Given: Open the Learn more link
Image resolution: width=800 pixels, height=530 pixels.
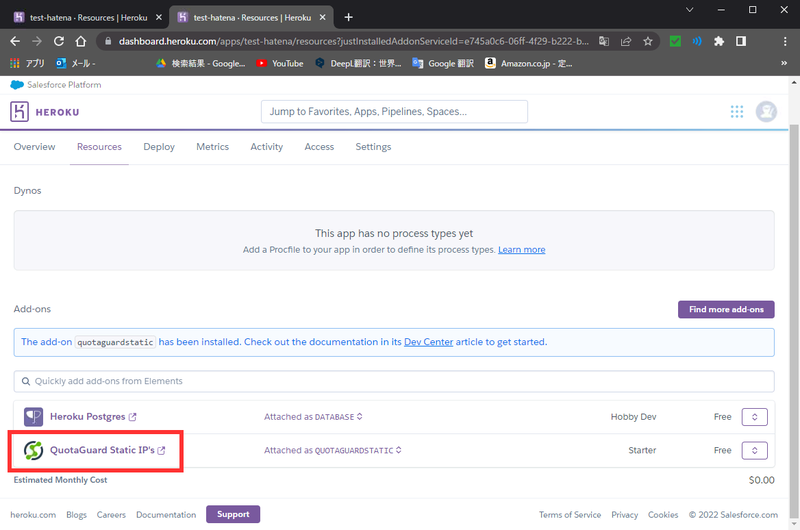Looking at the screenshot, I should coord(521,249).
